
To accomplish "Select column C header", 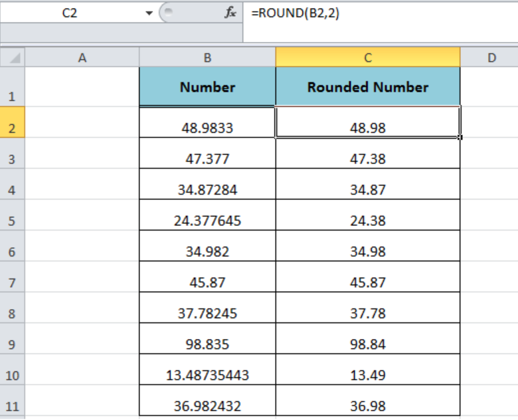I will point(368,58).
